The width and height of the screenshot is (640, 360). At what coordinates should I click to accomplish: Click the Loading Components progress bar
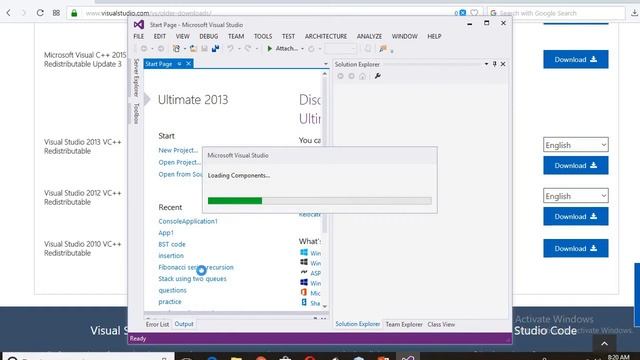tap(320, 200)
